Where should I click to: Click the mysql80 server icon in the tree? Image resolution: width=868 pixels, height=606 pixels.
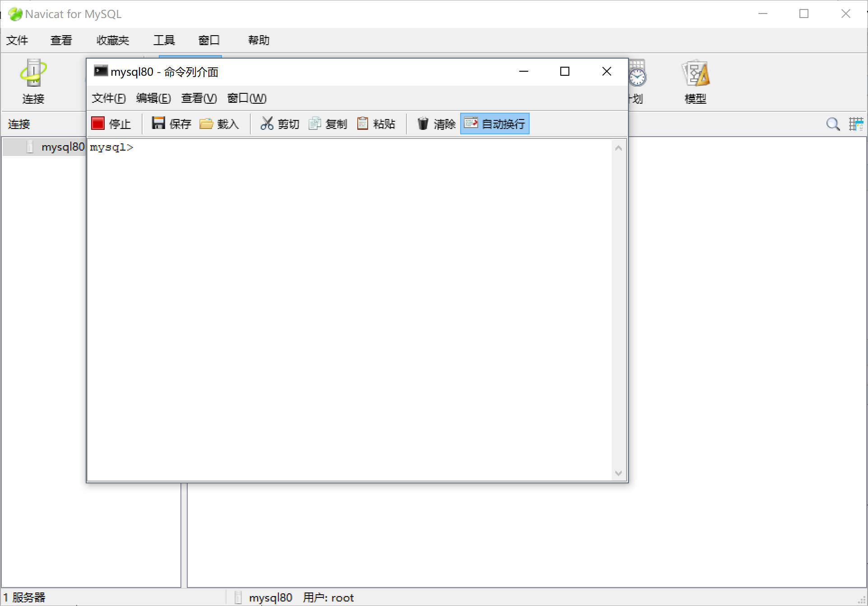pos(30,147)
